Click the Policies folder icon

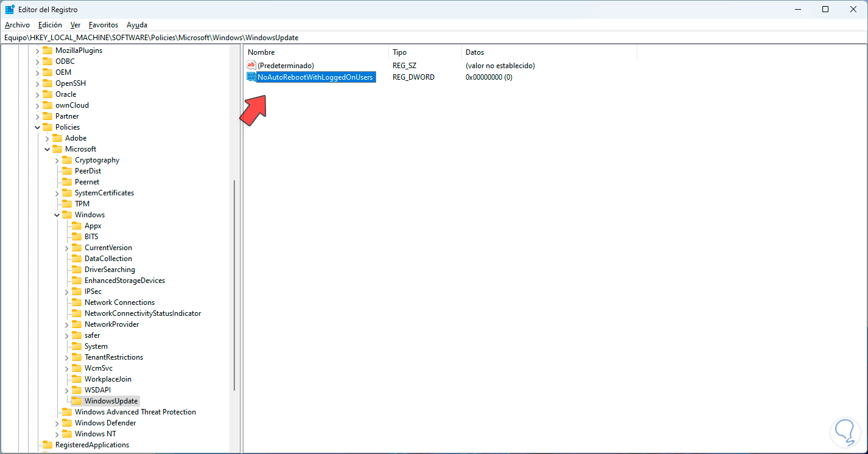(x=47, y=127)
